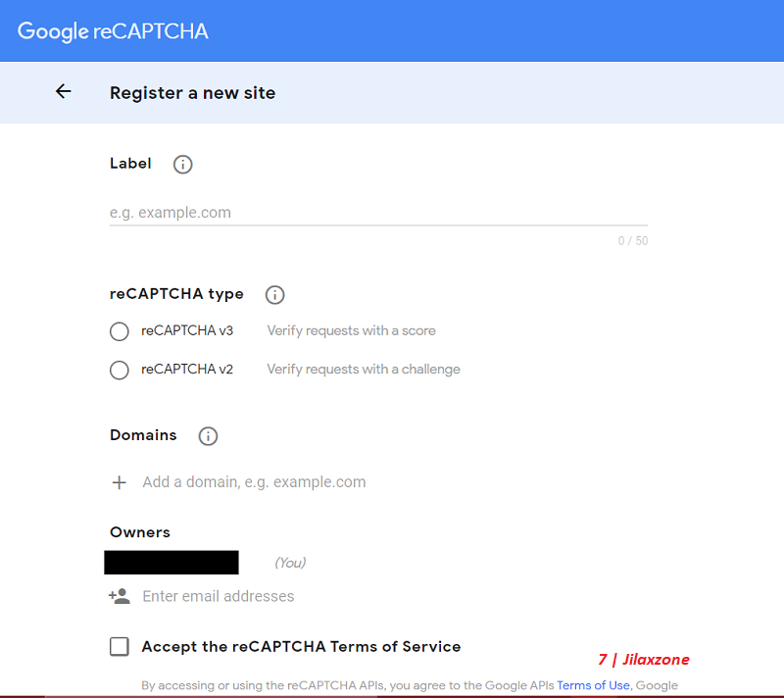Viewport: 784px width, 698px height.
Task: Open the Terms of Use link
Action: [x=593, y=685]
